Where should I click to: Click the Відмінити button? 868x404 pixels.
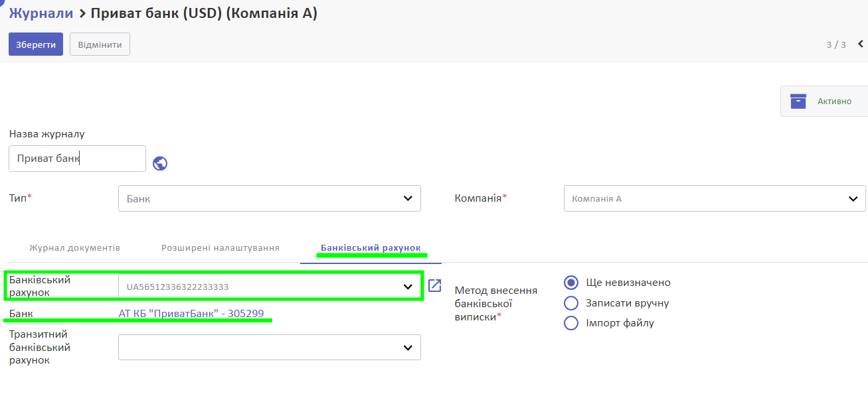coord(100,44)
